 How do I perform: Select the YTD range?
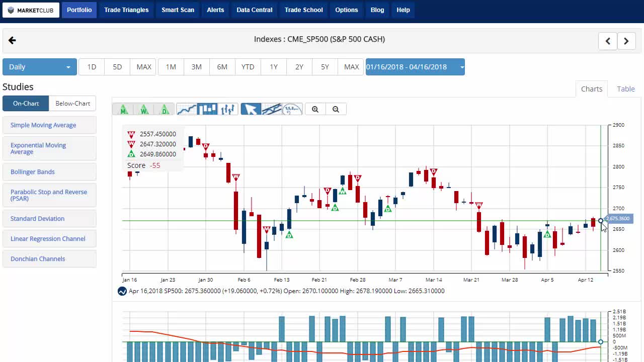point(248,67)
